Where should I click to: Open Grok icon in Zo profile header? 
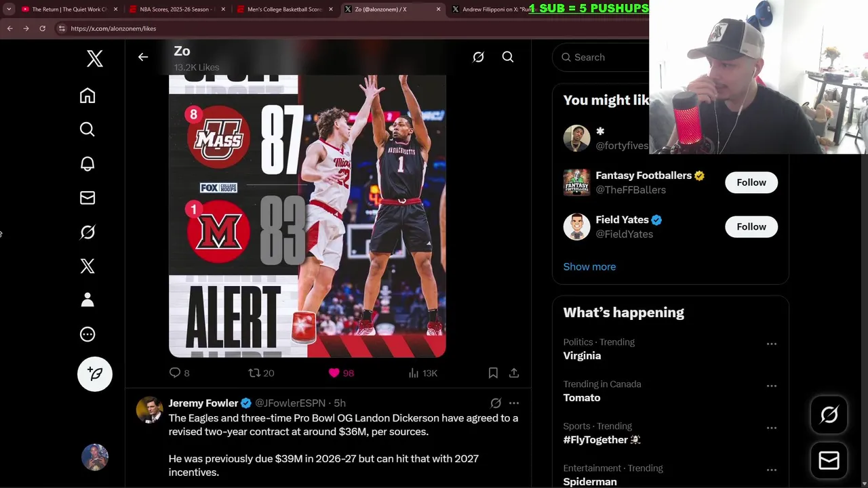478,57
